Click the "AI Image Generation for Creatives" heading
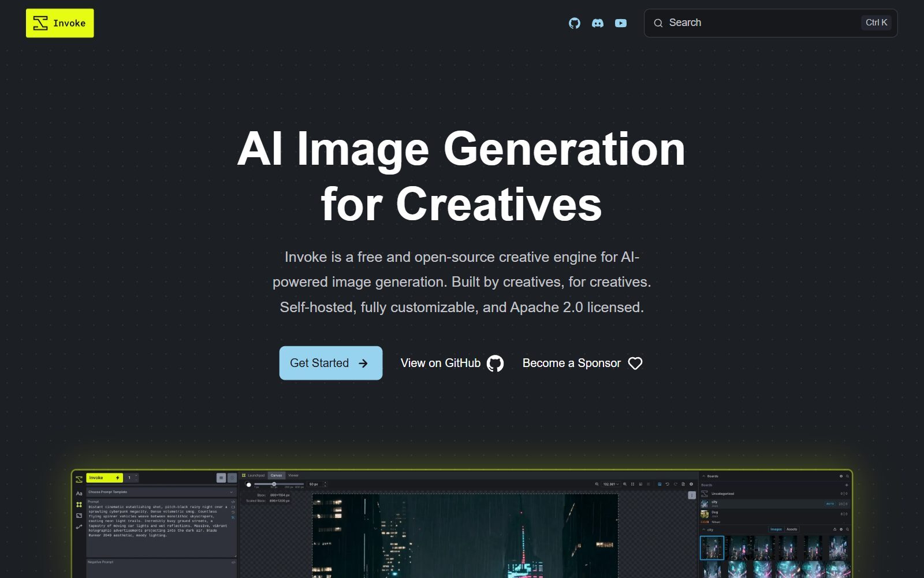The image size is (924, 578). (x=461, y=176)
